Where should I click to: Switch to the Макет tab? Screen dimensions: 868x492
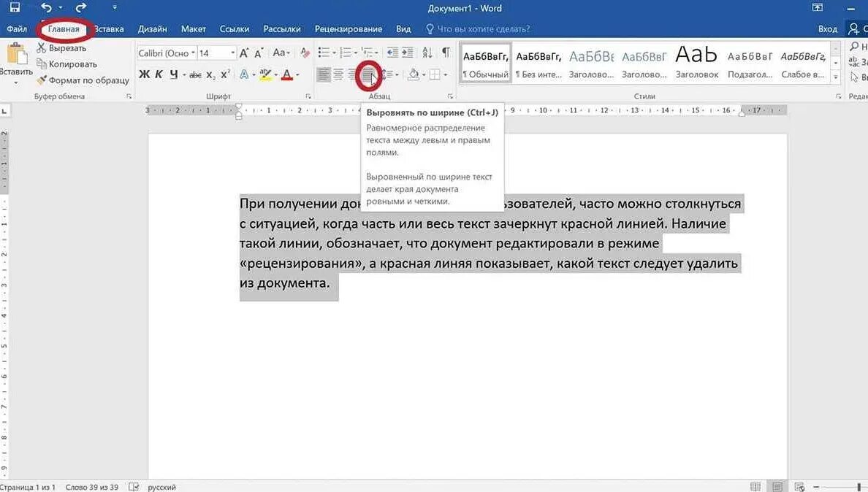click(x=193, y=28)
